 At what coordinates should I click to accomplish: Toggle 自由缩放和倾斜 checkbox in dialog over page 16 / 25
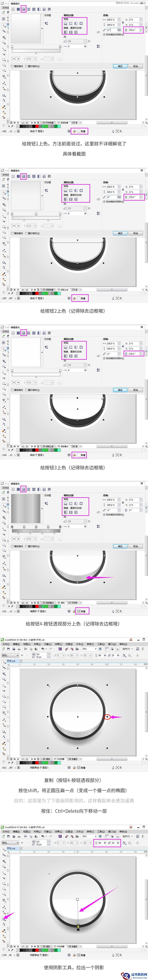pos(104,514)
